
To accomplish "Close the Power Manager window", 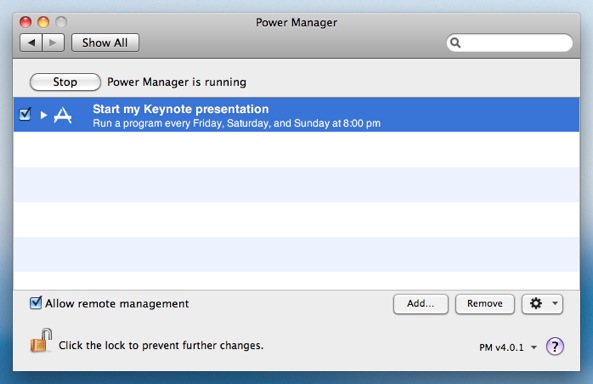I will click(25, 22).
